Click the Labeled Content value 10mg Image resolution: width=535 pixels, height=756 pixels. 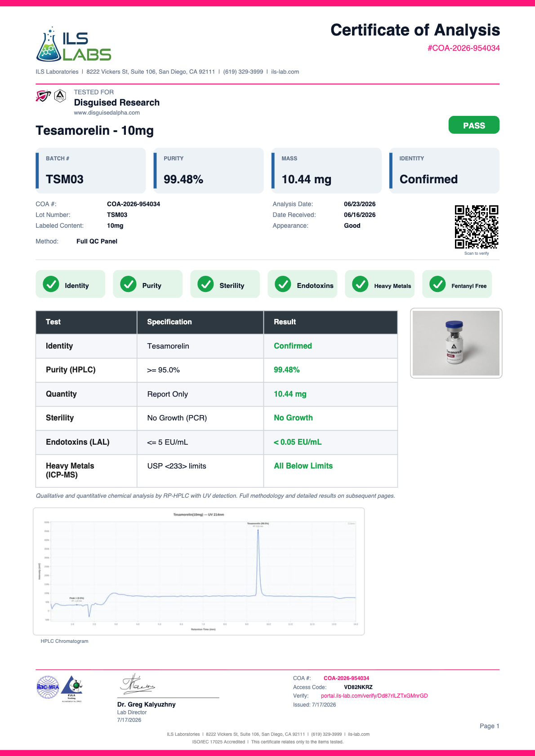pos(115,225)
